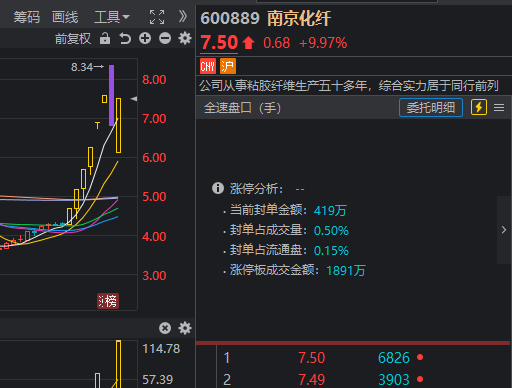Zoom out chart with minus icon
Viewport: 512px width, 388px height.
[x=165, y=38]
